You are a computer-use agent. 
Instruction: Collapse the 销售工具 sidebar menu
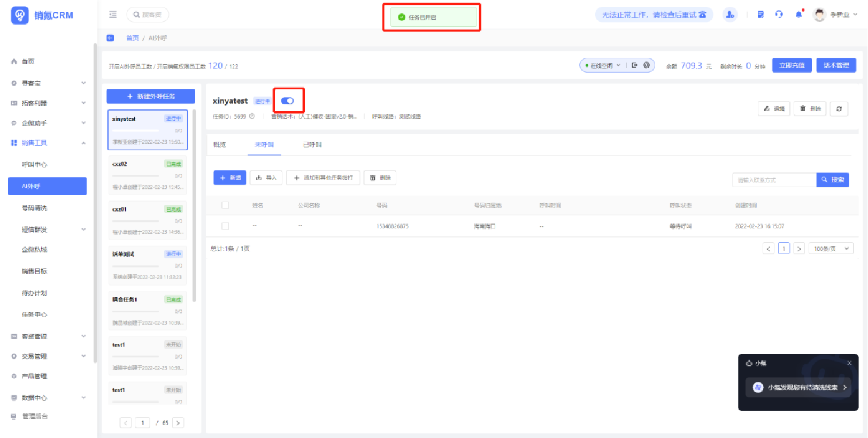point(83,143)
